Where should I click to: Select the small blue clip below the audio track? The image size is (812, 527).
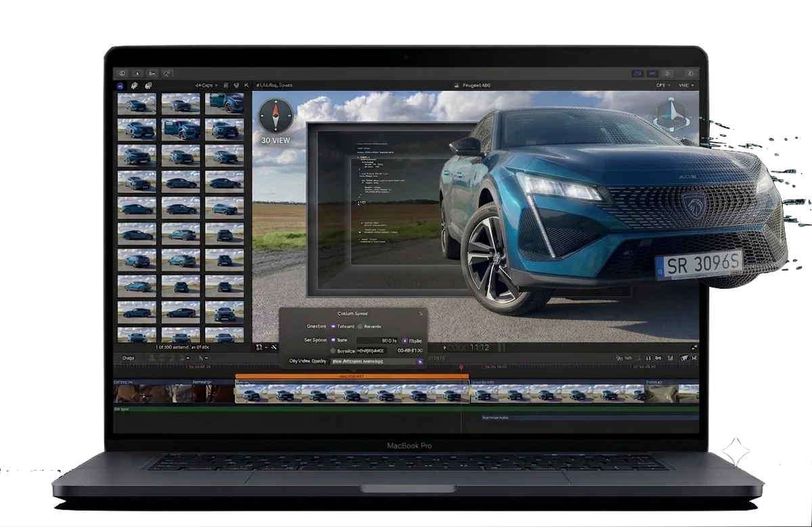(x=589, y=418)
